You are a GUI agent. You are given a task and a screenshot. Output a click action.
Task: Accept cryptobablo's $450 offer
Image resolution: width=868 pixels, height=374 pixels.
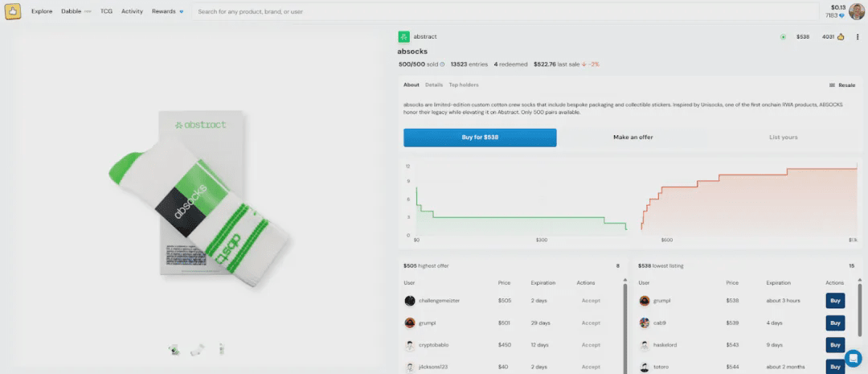pos(591,345)
